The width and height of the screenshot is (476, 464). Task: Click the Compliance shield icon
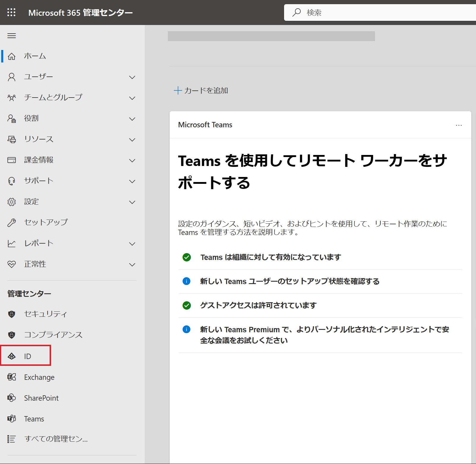pyautogui.click(x=12, y=335)
